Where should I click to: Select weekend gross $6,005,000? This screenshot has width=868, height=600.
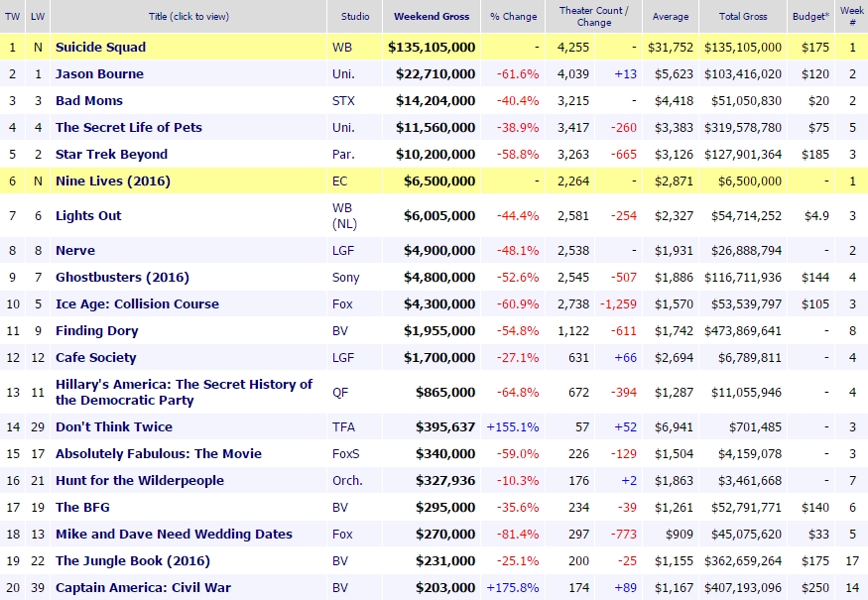(439, 215)
